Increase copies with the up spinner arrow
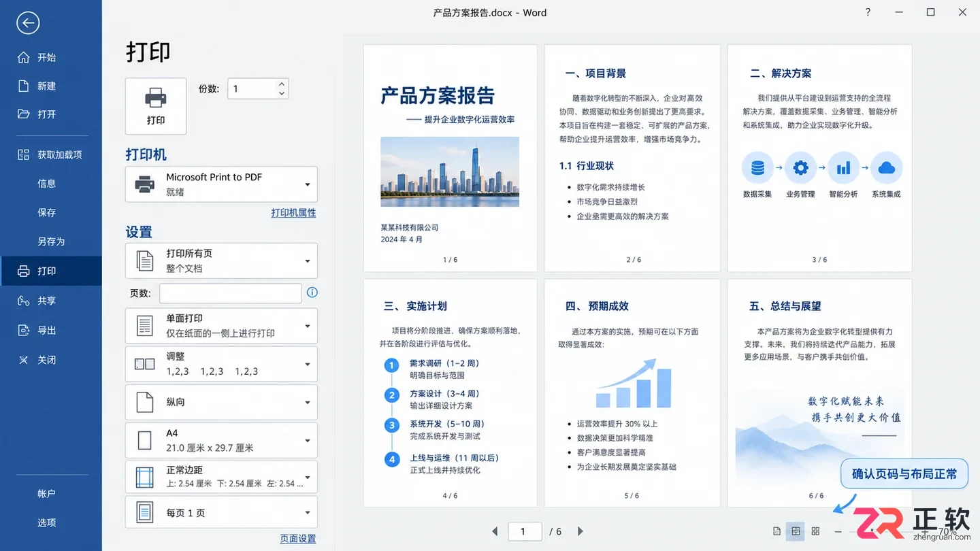Image resolution: width=980 pixels, height=551 pixels. pos(282,84)
